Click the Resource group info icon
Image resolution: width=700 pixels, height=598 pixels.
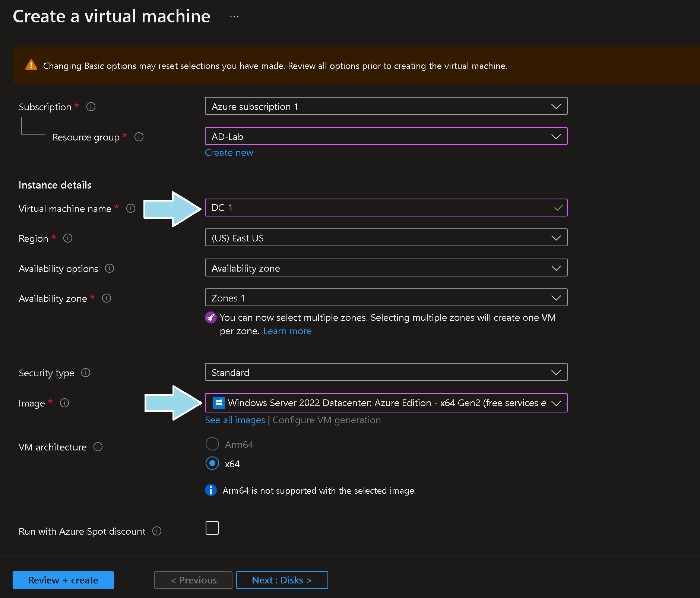pos(139,137)
